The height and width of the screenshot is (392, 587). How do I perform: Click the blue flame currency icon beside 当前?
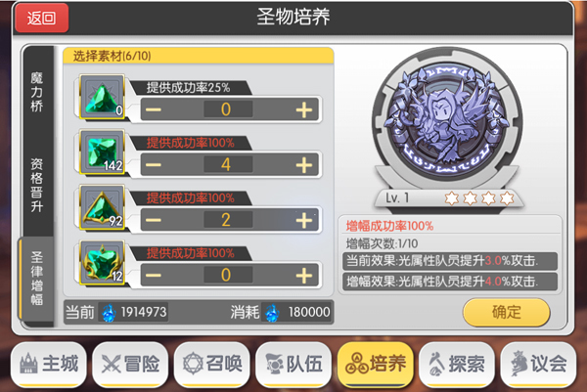[109, 313]
